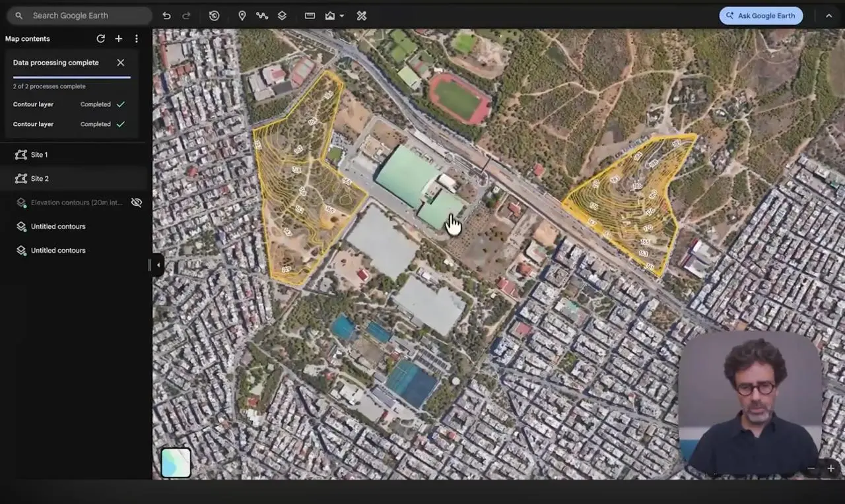Image resolution: width=845 pixels, height=504 pixels.
Task: Click the plus icon beside Map contents
Action: point(119,39)
